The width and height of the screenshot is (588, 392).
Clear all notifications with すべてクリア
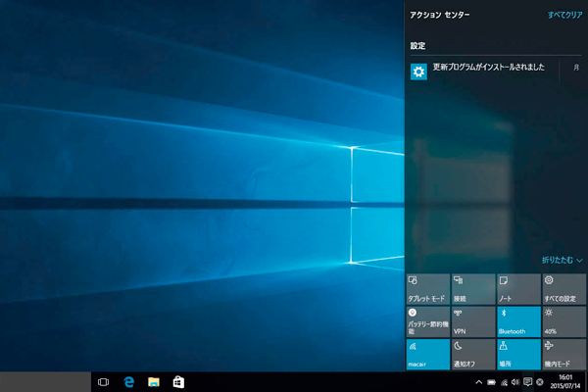pos(564,15)
